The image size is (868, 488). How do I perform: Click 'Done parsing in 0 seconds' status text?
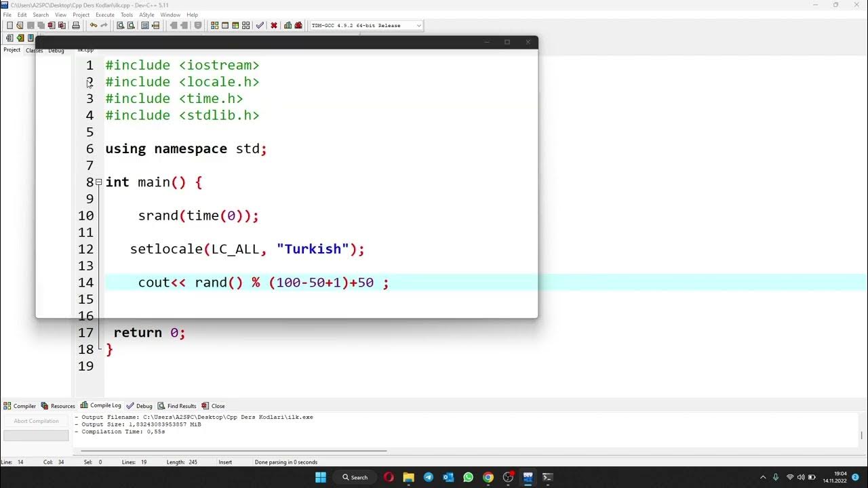pos(286,462)
